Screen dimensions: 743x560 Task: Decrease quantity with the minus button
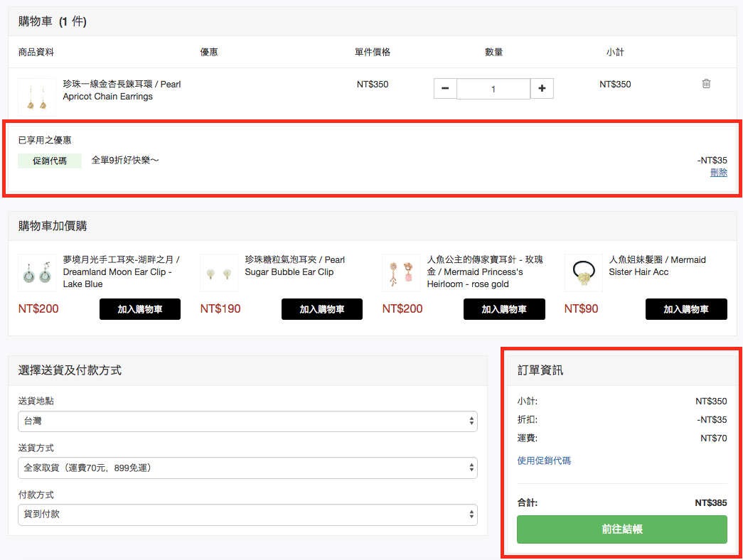click(445, 89)
